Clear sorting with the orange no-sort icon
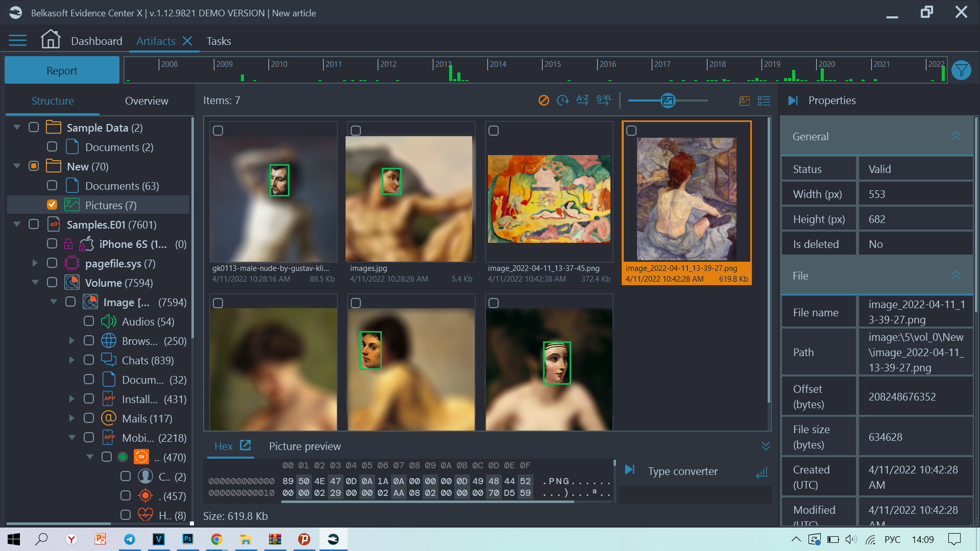Image resolution: width=980 pixels, height=551 pixels. [544, 101]
